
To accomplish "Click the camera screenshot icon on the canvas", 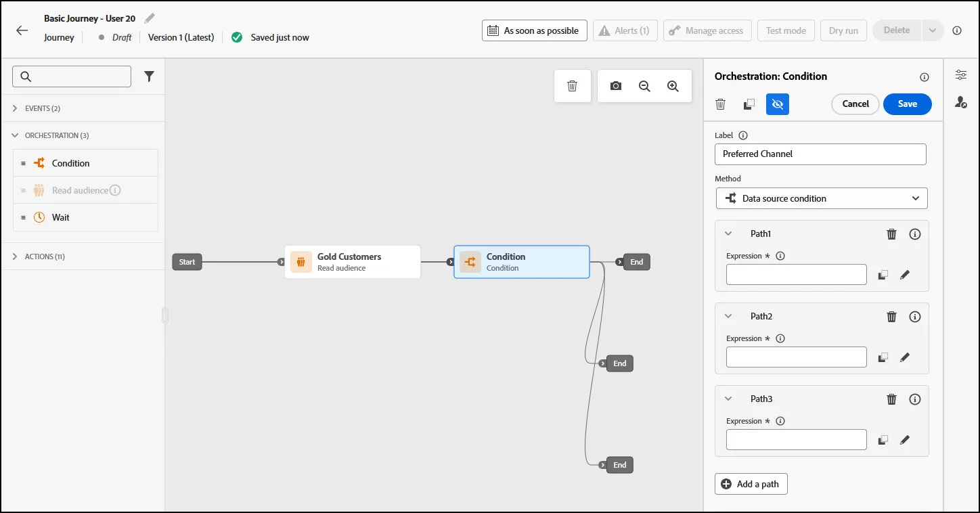I will pos(616,86).
